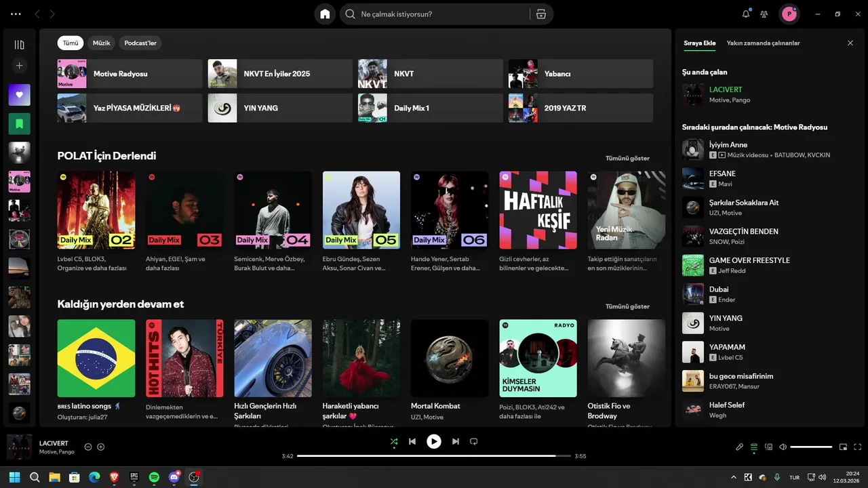Switch to Yakın zamanda çalınanlar tab
Screen dimensions: 868x488
(763, 43)
